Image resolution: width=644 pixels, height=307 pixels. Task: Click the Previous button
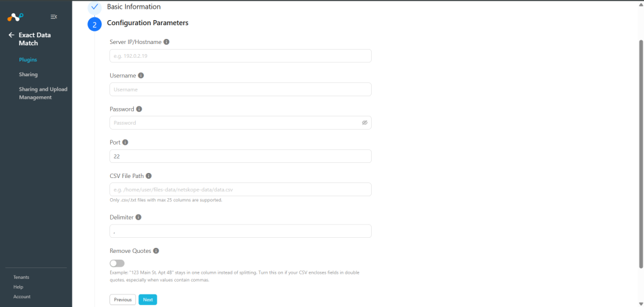(123, 299)
